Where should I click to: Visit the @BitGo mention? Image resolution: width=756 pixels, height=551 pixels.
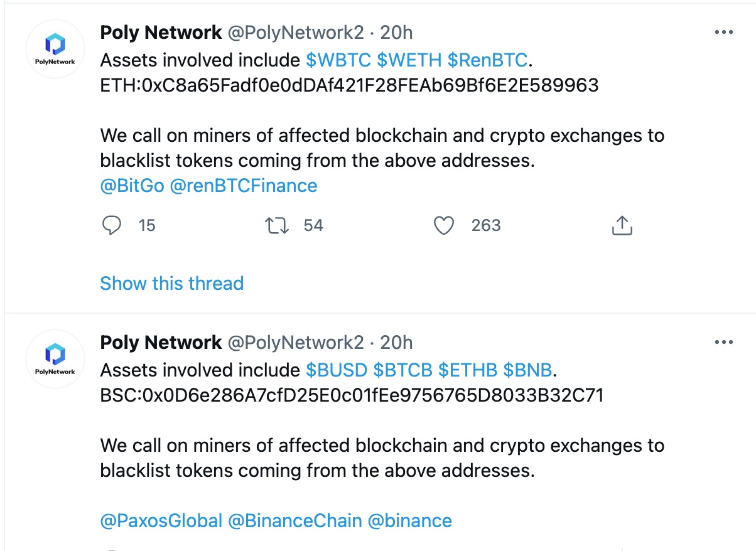132,186
